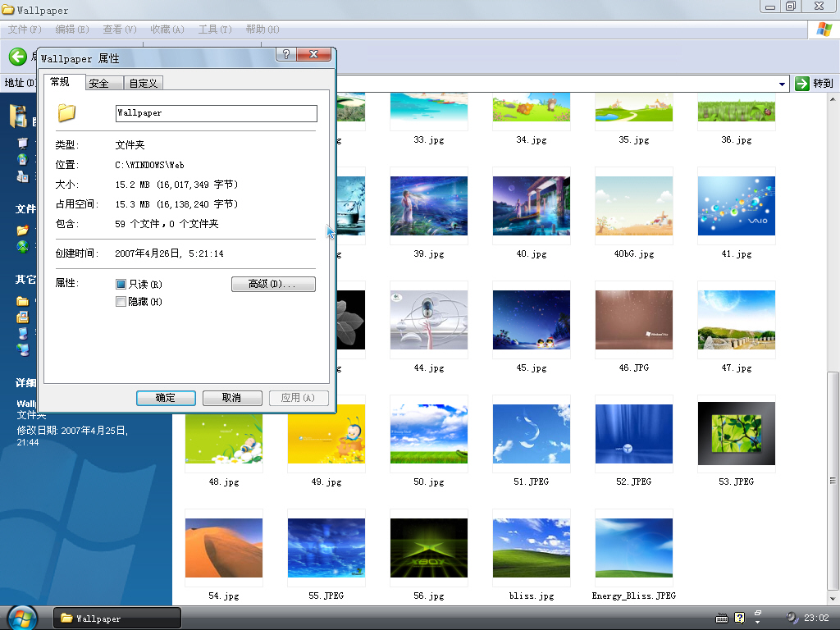This screenshot has width=840, height=630.
Task: Select the Energy_Bliss.JPEG thumbnail
Action: (634, 548)
